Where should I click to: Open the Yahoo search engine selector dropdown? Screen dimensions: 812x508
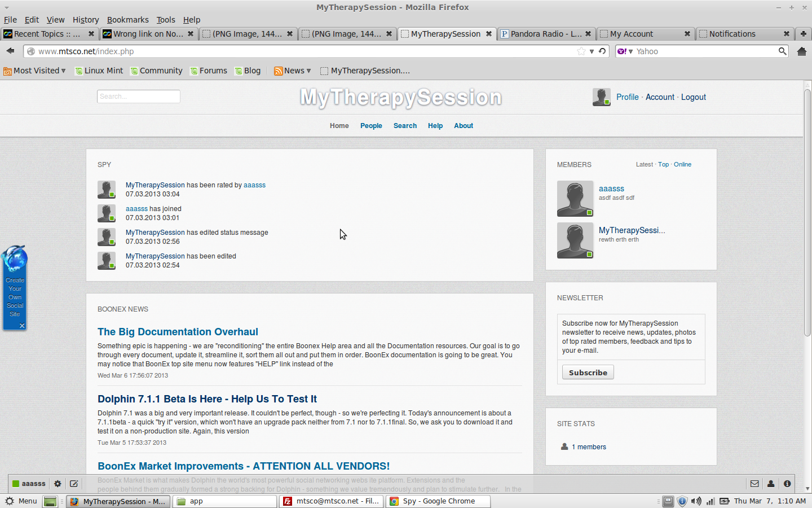[x=625, y=51]
